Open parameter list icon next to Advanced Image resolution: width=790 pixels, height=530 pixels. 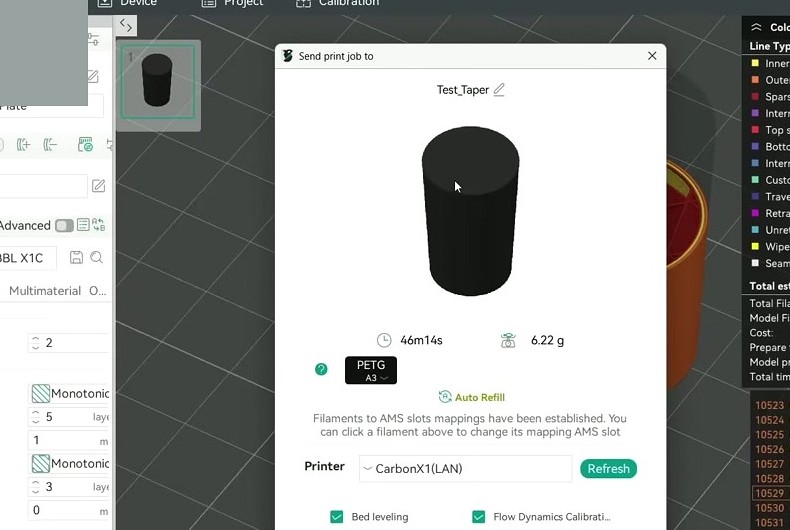coord(83,225)
